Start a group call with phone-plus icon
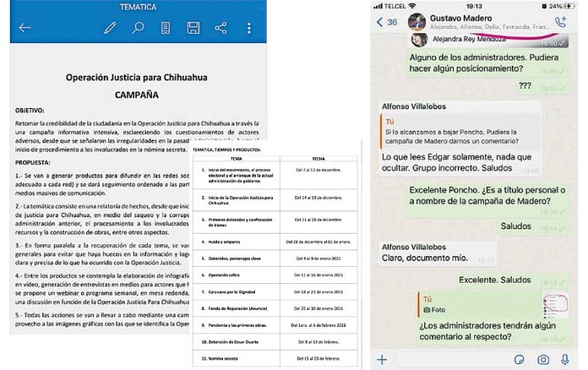This screenshot has width=588, height=370. click(561, 23)
